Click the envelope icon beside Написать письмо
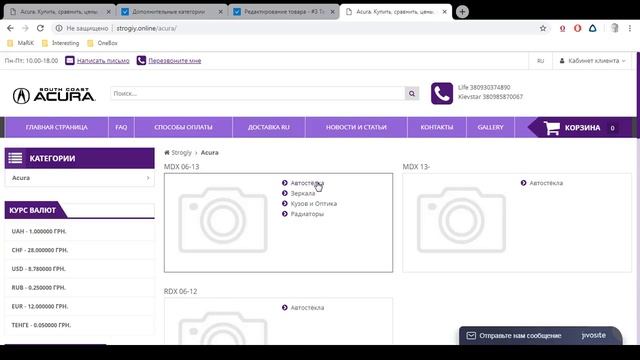The width and height of the screenshot is (640, 360). pyautogui.click(x=70, y=60)
